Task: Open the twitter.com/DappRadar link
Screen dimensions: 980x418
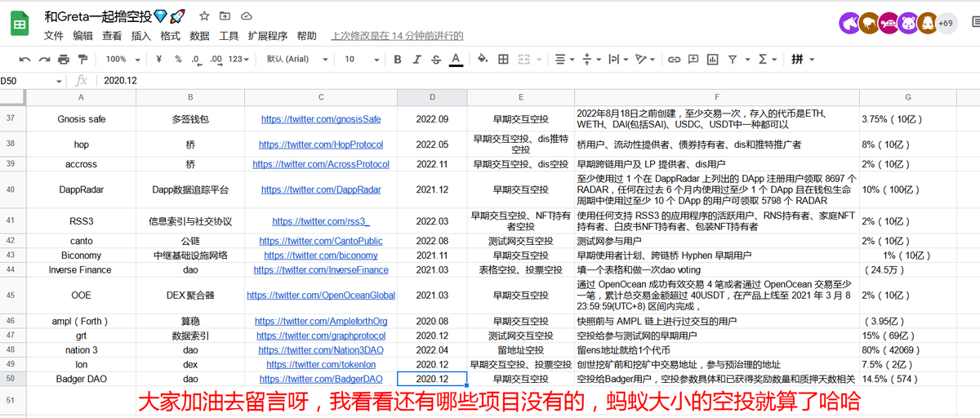Action: [321, 189]
